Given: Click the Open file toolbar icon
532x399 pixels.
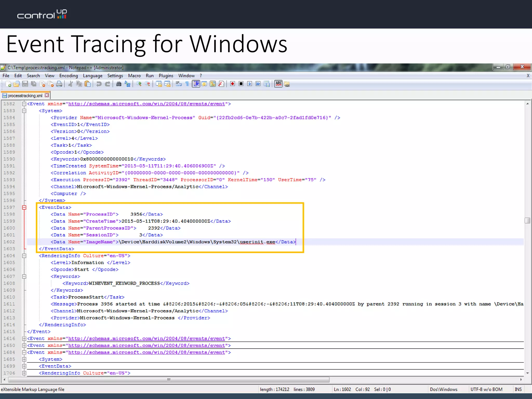Looking at the screenshot, I should (x=17, y=84).
